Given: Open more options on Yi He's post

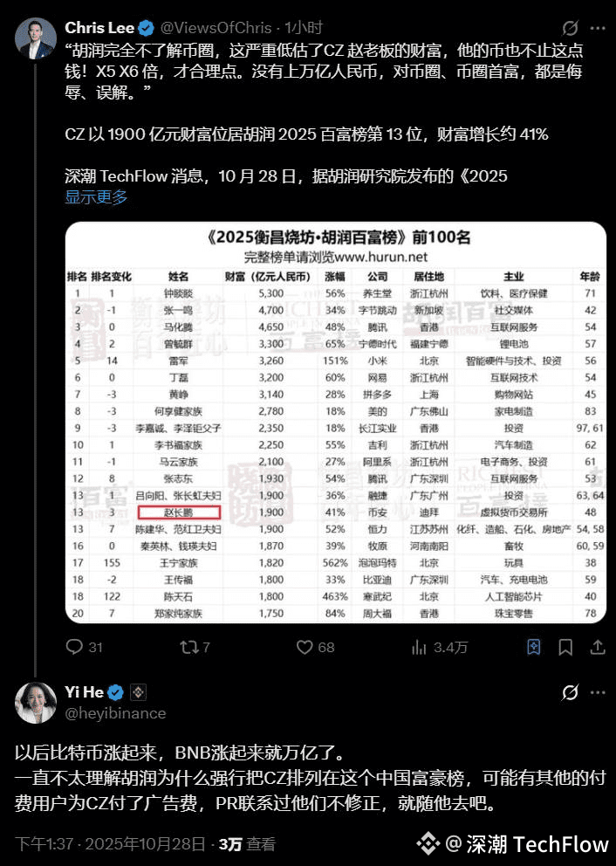Looking at the screenshot, I should pos(598,692).
